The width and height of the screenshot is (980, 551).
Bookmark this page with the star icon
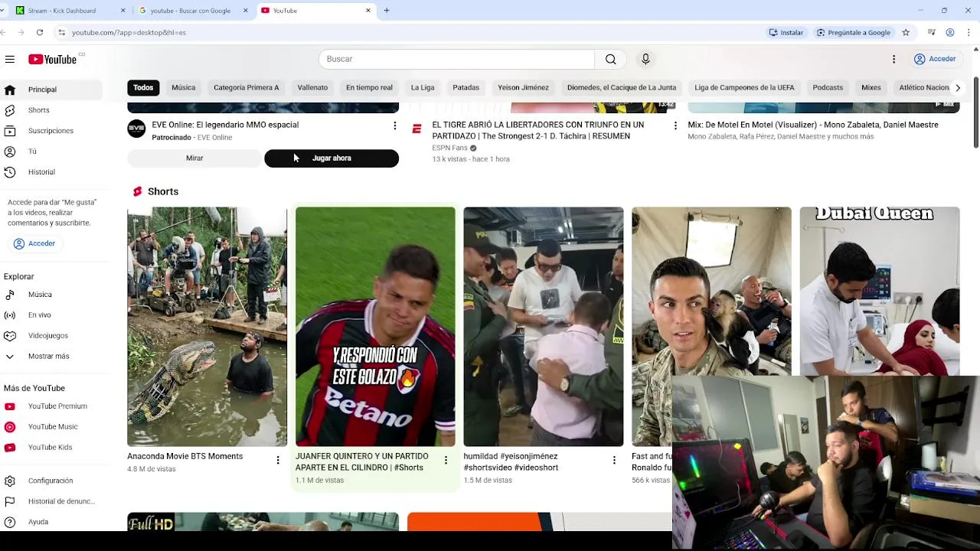(x=906, y=32)
